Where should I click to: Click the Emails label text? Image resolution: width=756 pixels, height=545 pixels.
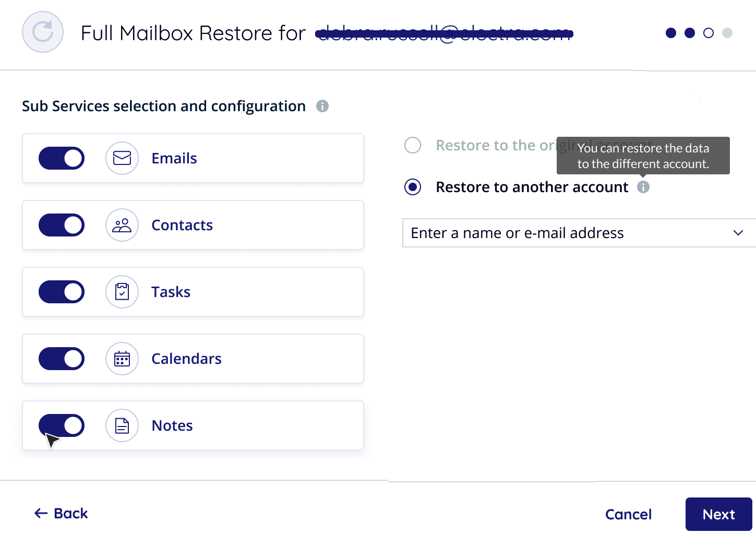pyautogui.click(x=174, y=158)
